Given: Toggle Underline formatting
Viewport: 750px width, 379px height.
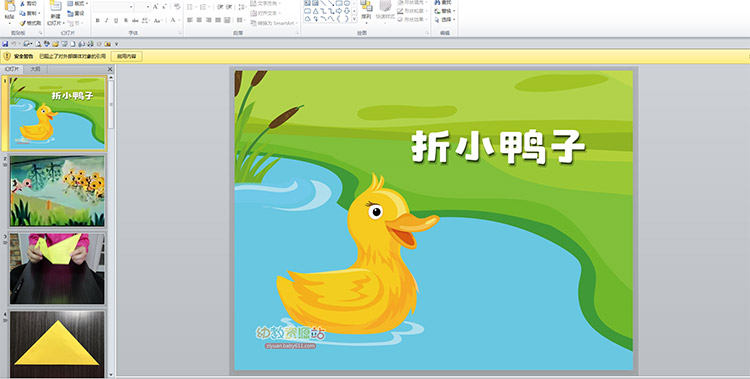Looking at the screenshot, I should click(x=116, y=21).
